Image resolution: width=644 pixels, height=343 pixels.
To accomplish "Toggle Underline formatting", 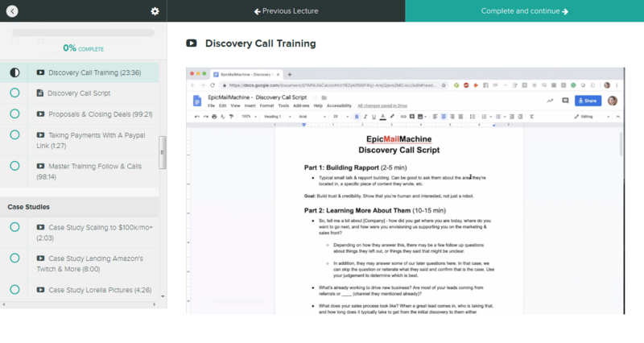I will [374, 117].
